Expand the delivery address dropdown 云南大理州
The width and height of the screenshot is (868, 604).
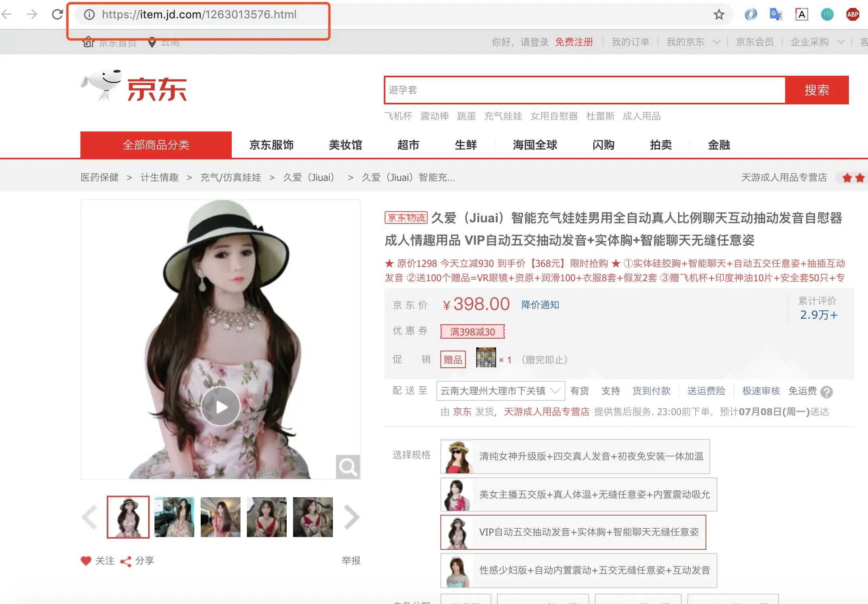click(x=500, y=391)
